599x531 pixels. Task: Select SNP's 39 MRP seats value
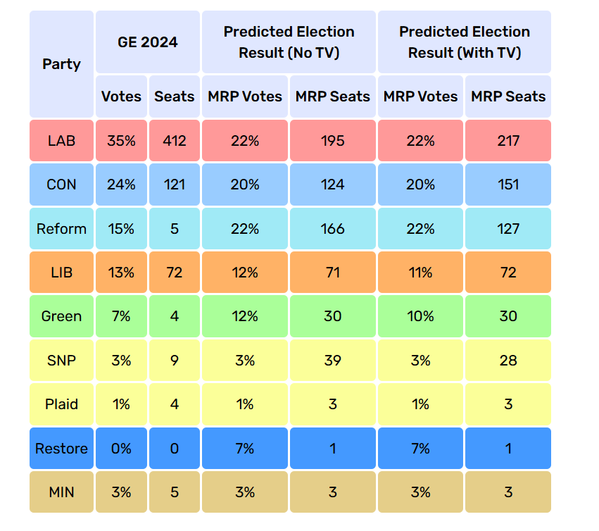pyautogui.click(x=333, y=360)
